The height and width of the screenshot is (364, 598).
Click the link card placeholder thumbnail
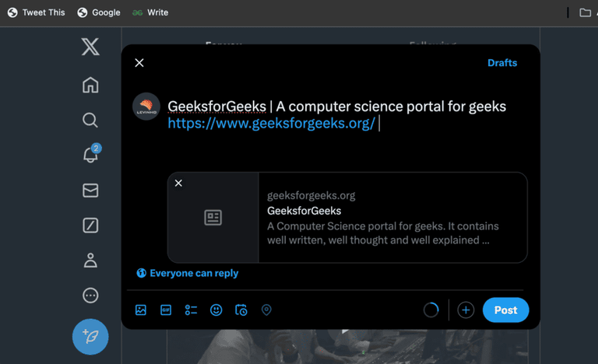point(213,218)
